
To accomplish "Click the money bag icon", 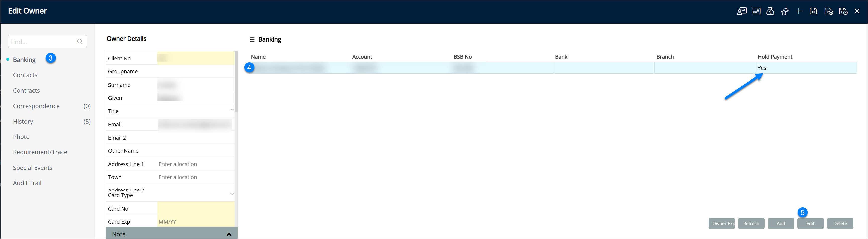I will (770, 11).
